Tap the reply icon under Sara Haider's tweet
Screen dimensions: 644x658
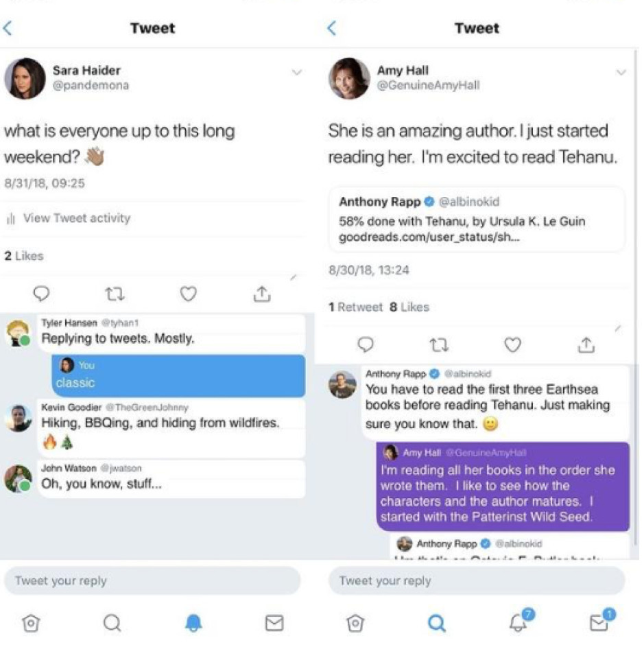(41, 294)
